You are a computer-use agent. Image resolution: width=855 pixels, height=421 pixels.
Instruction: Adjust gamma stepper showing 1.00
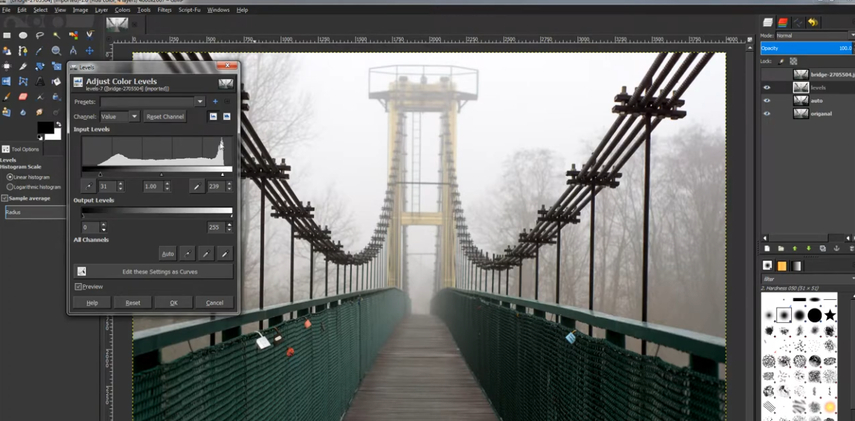(x=167, y=187)
